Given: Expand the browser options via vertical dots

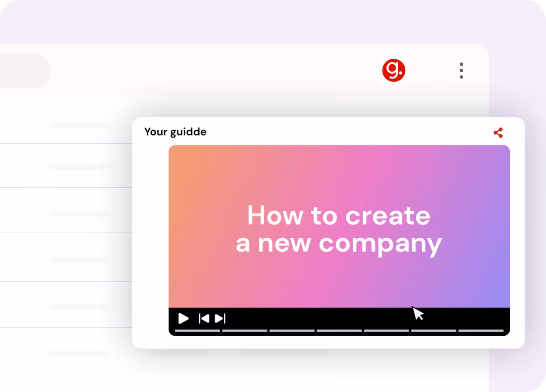Looking at the screenshot, I should click(461, 71).
